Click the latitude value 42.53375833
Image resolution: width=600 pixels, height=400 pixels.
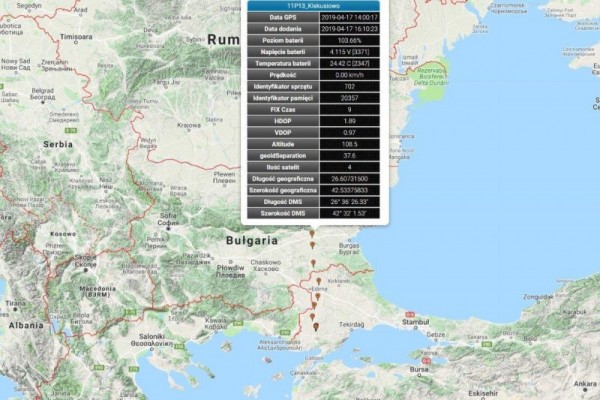(349, 190)
